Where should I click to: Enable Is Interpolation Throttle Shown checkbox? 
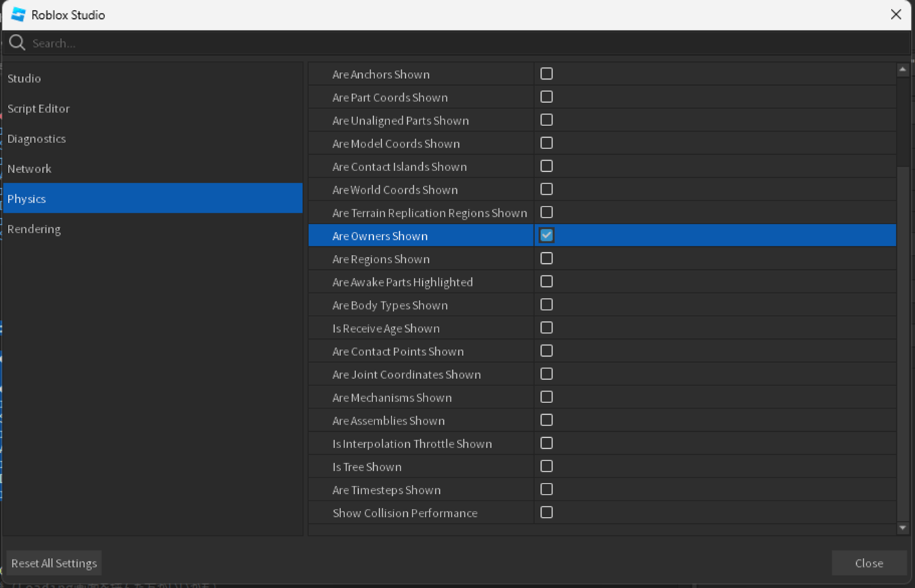(x=546, y=443)
